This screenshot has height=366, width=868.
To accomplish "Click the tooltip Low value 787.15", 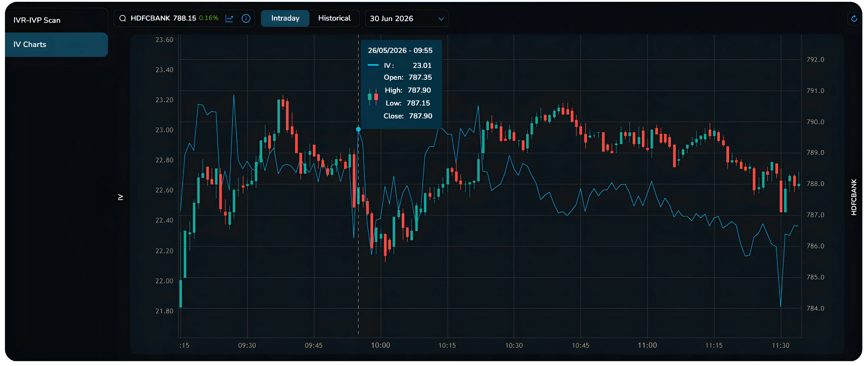I will (x=418, y=103).
